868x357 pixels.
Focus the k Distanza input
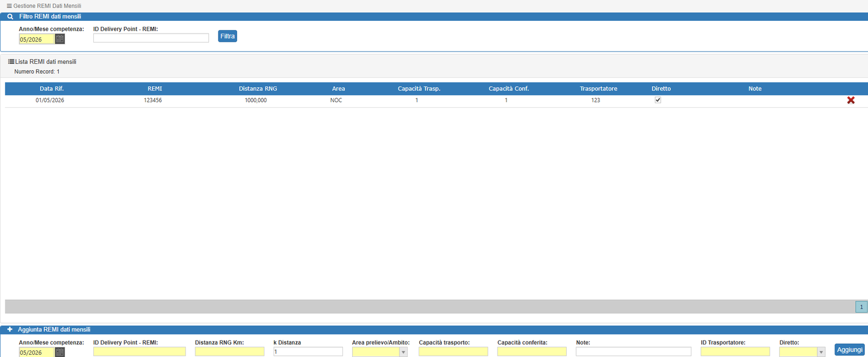click(308, 352)
